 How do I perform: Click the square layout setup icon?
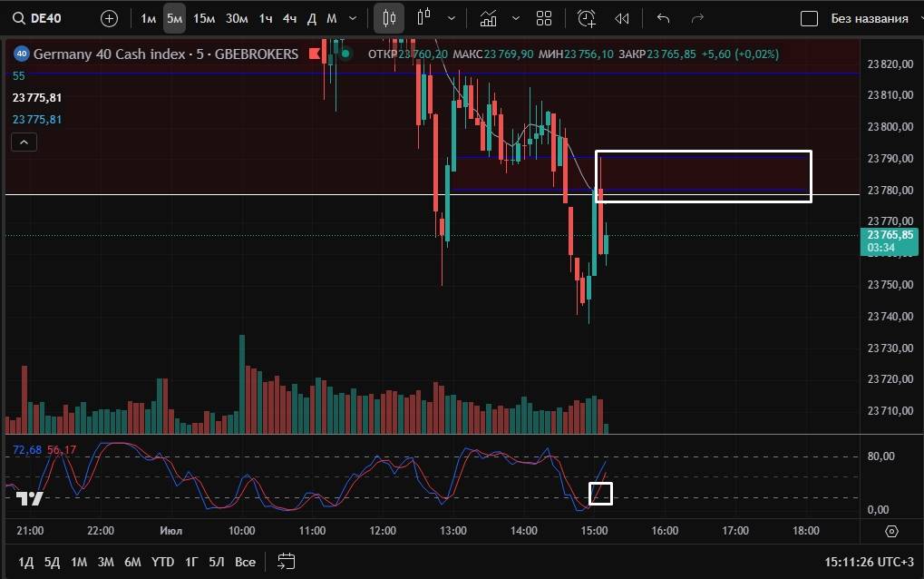tap(809, 19)
